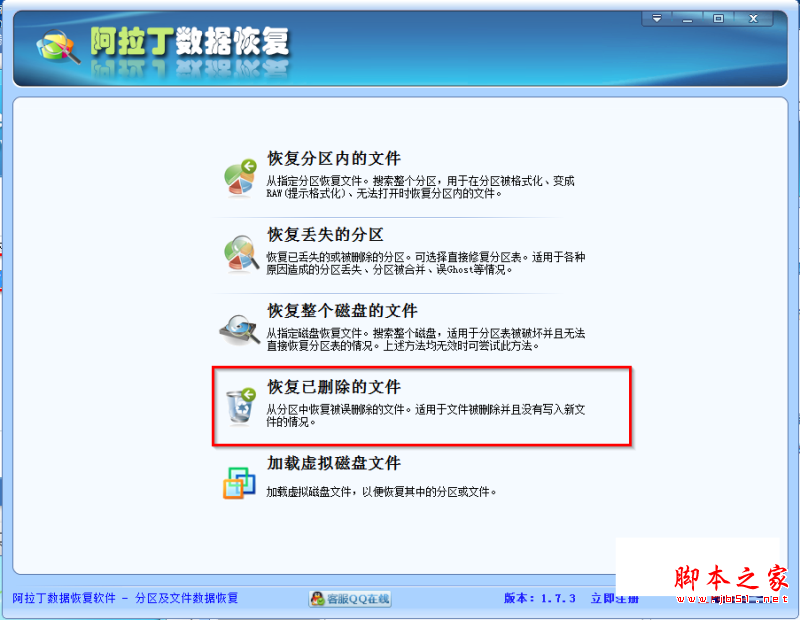Click the footer text 阿拉丁数据恢复软件

coord(64,598)
